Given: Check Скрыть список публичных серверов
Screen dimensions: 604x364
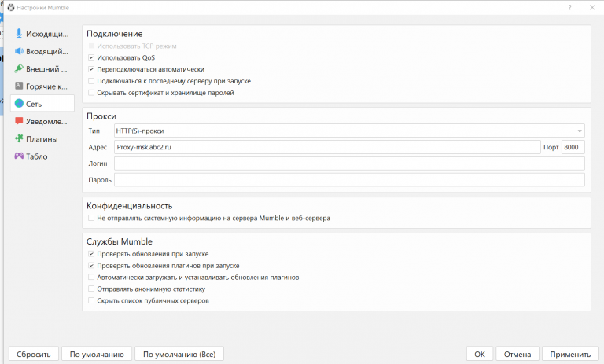Looking at the screenshot, I should 91,300.
